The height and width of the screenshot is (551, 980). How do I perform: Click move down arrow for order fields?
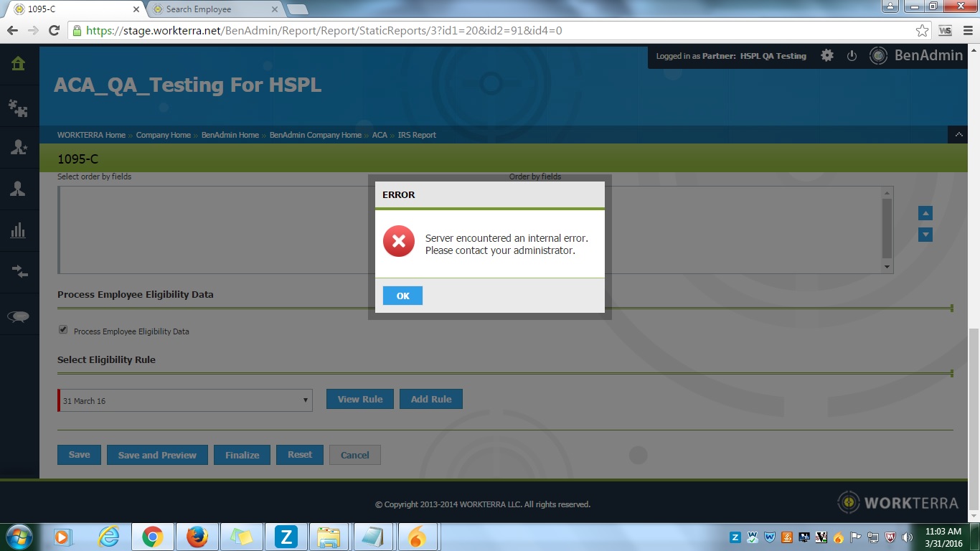coord(925,235)
